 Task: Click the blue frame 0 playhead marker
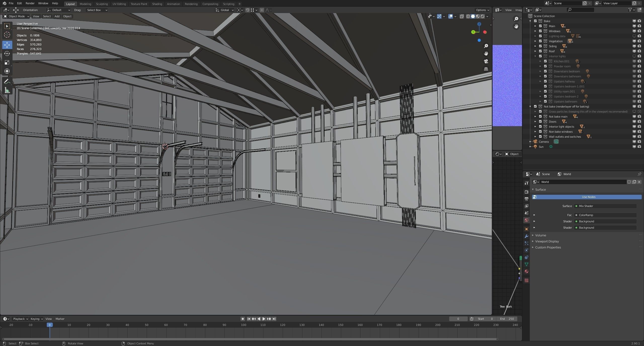[x=50, y=325]
